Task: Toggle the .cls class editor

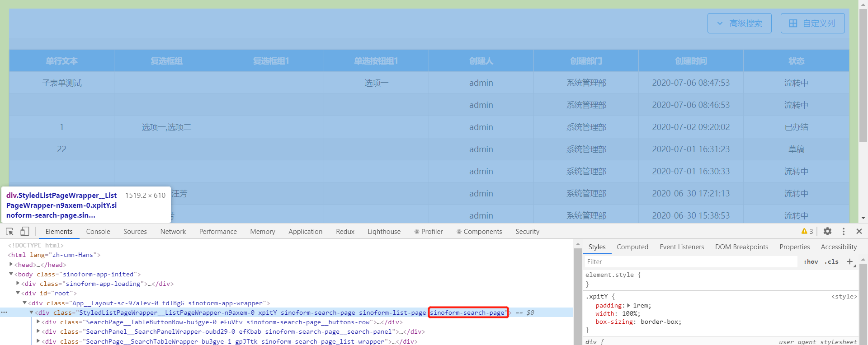Action: click(831, 261)
